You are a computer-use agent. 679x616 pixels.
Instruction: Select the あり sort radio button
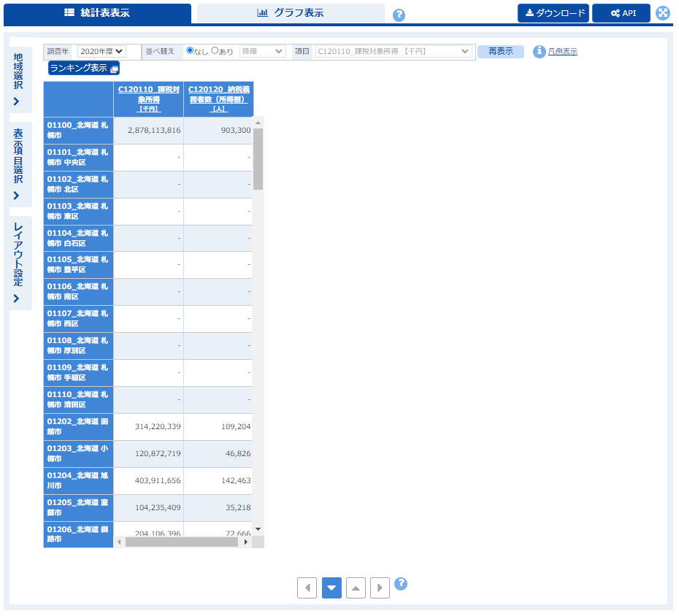[215, 51]
